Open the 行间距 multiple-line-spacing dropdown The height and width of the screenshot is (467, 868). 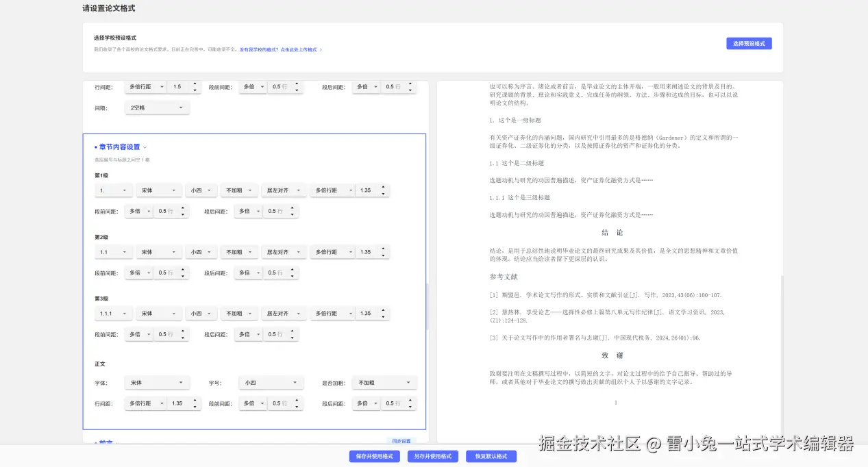(x=144, y=86)
